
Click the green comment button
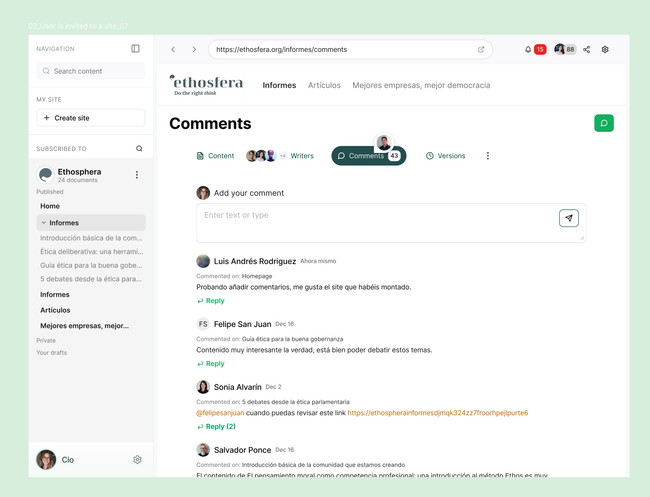[x=603, y=123]
